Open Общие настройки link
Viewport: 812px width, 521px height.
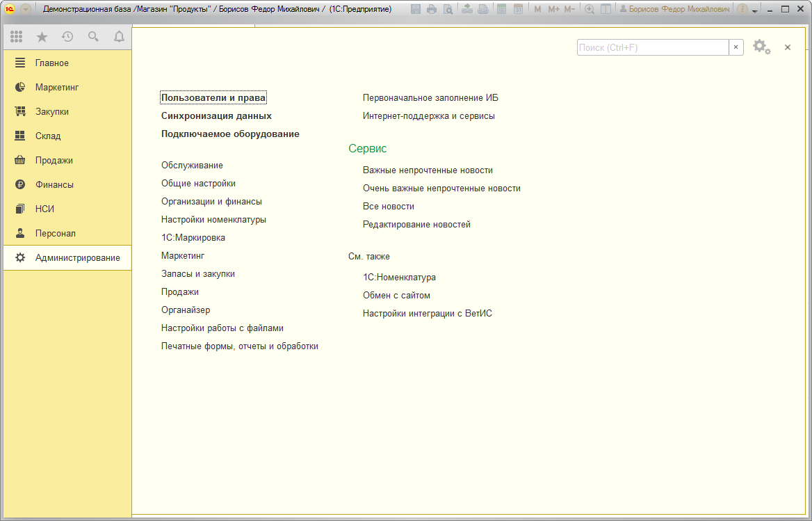pyautogui.click(x=198, y=184)
